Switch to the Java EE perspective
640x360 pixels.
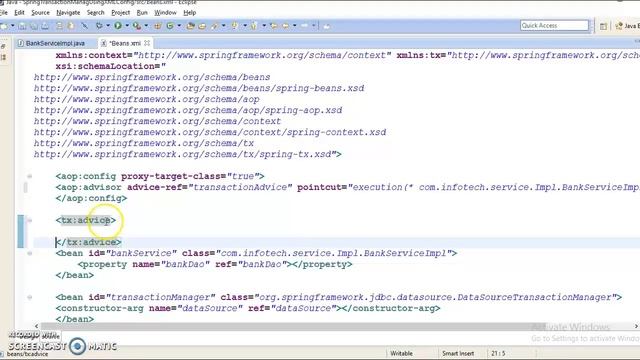[627, 26]
